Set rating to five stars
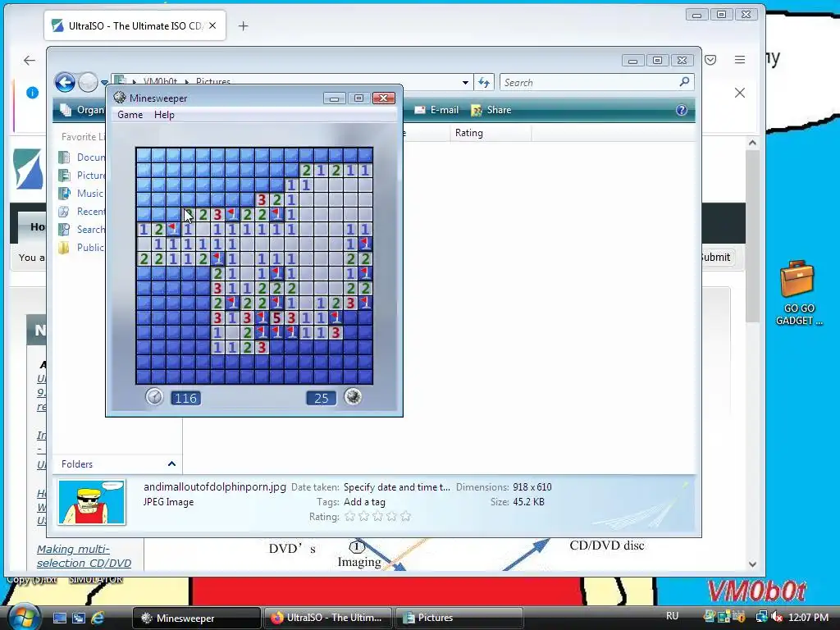 click(x=405, y=517)
